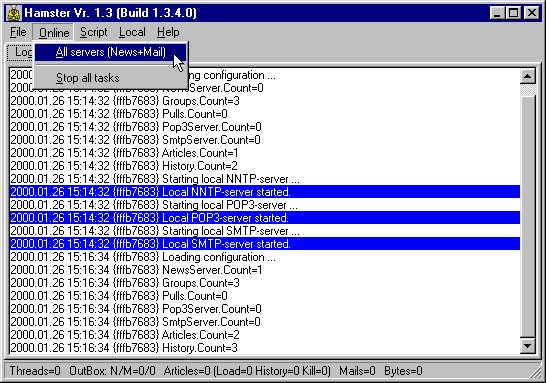546x383 pixels.
Task: Select 15:14:32 log line 'Pulls.Count=0'
Action: point(265,114)
